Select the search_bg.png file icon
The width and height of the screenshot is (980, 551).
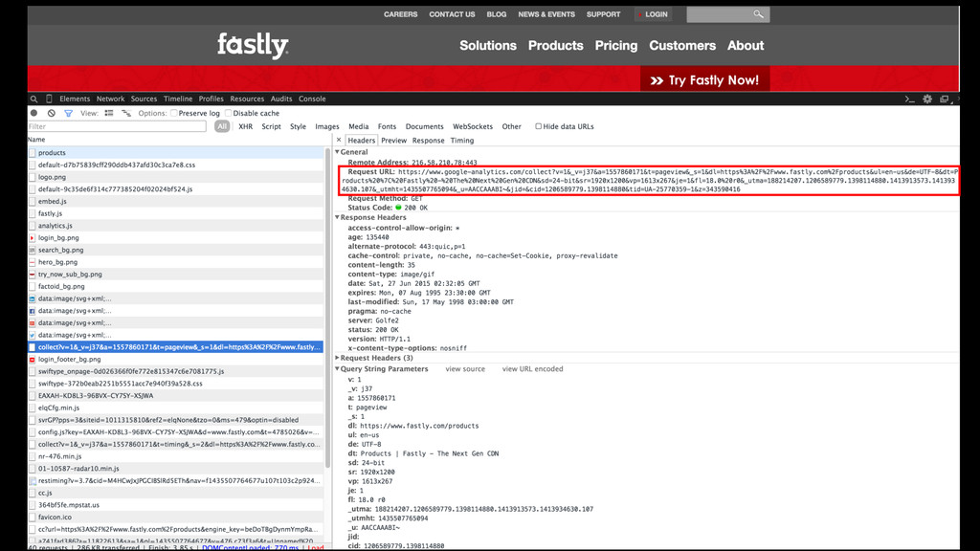tap(32, 250)
